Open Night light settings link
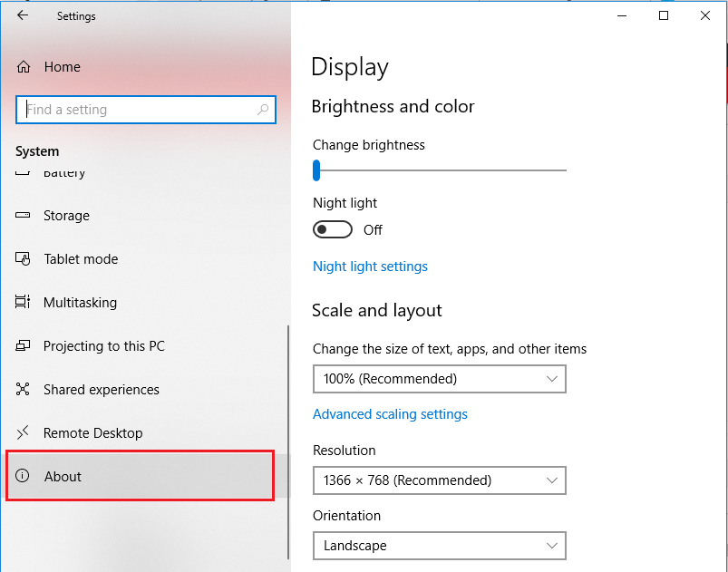This screenshot has width=728, height=572. pyautogui.click(x=370, y=267)
